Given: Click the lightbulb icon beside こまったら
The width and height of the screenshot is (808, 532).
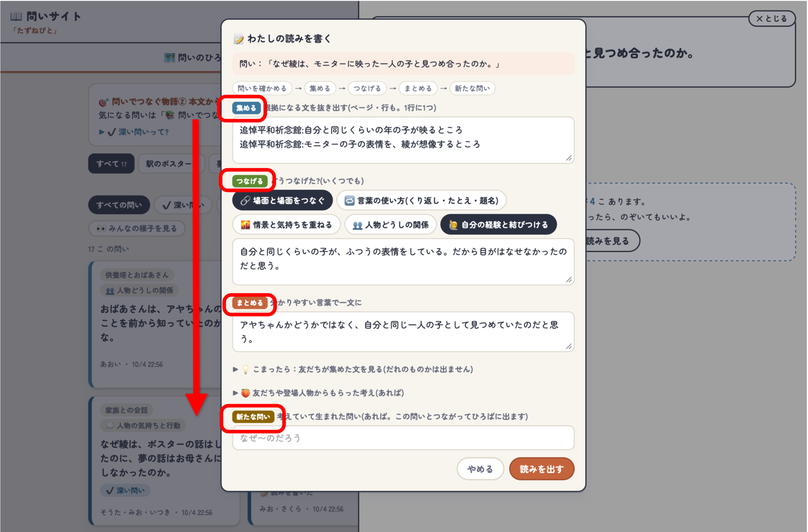Looking at the screenshot, I should click(x=246, y=370).
